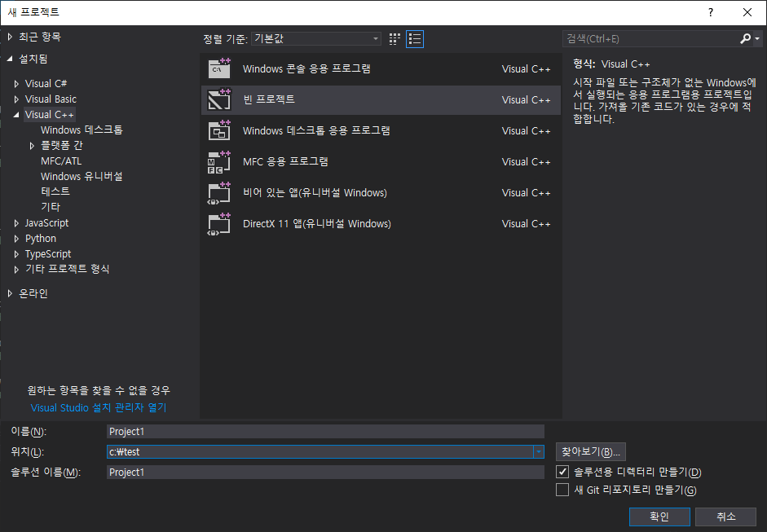Open the 정렬 기준 기본값 dropdown

[x=316, y=38]
